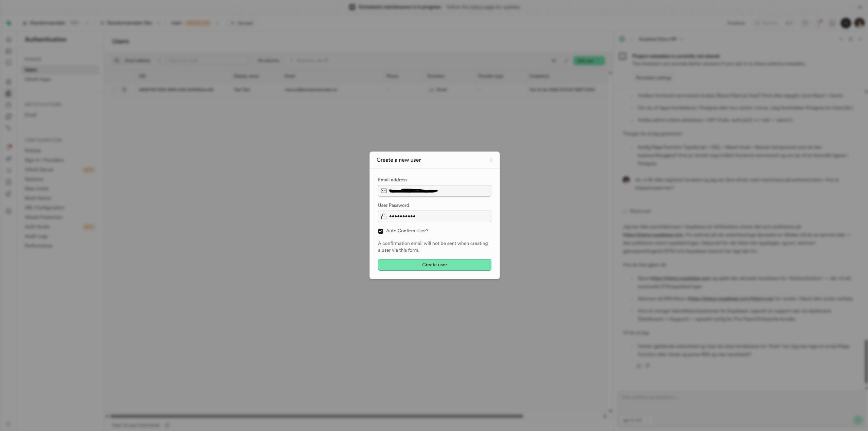The height and width of the screenshot is (431, 868).
Task: Click the padlock icon in password field
Action: coord(384,216)
